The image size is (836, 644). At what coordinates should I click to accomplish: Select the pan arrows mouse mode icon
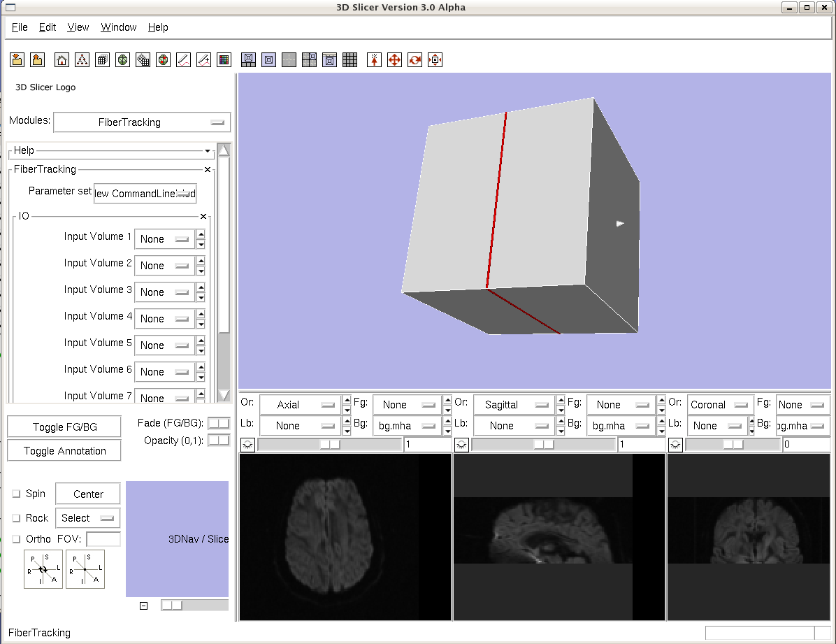(x=394, y=60)
